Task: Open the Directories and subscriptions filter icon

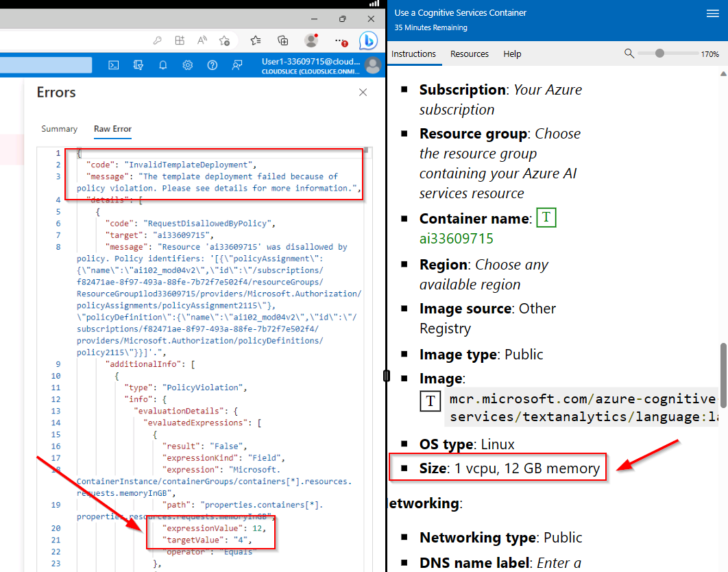Action: [x=136, y=64]
